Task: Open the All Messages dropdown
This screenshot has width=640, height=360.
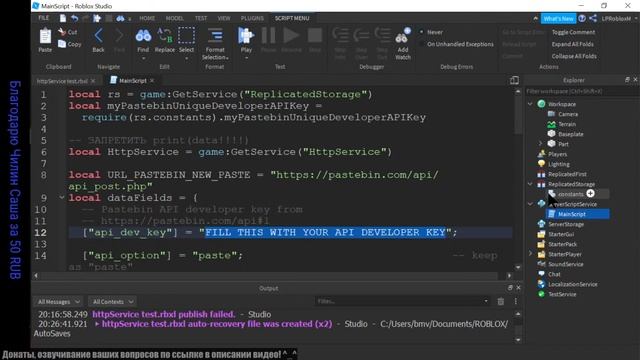Action: (x=58, y=302)
